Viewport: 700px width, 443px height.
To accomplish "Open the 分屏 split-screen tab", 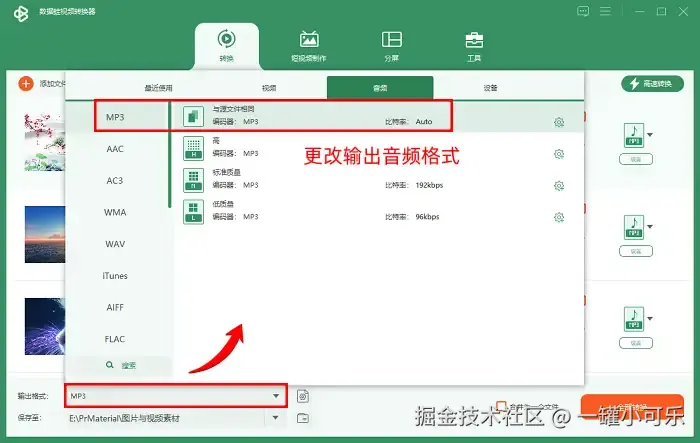I will tap(392, 46).
